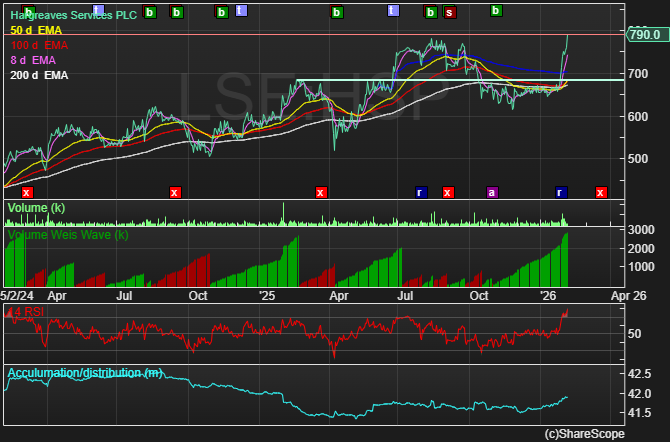Click the (c)ShareScope copyright text
The width and height of the screenshot is (670, 442).
point(584,434)
